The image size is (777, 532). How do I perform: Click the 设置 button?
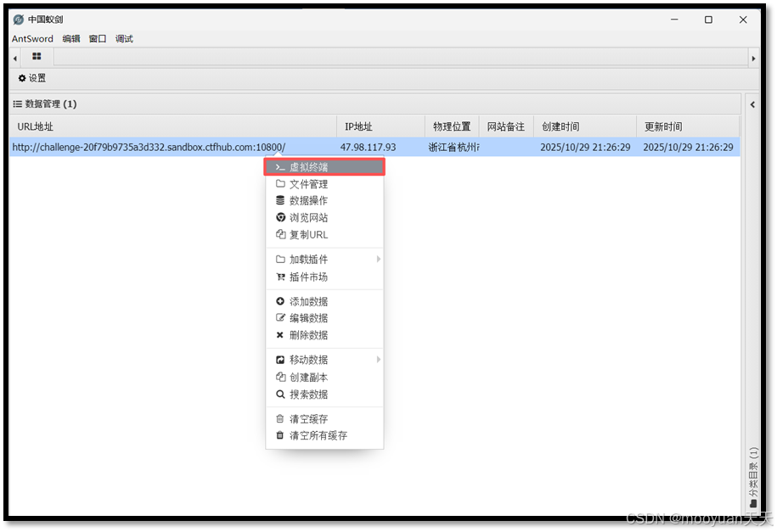click(32, 78)
